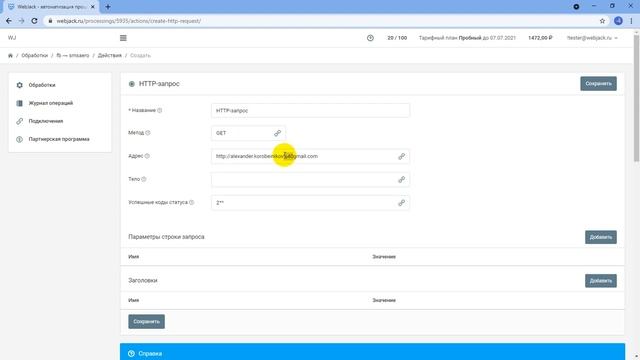Open Chrome three-dot menu
This screenshot has width=640, height=360.
(x=631, y=21)
